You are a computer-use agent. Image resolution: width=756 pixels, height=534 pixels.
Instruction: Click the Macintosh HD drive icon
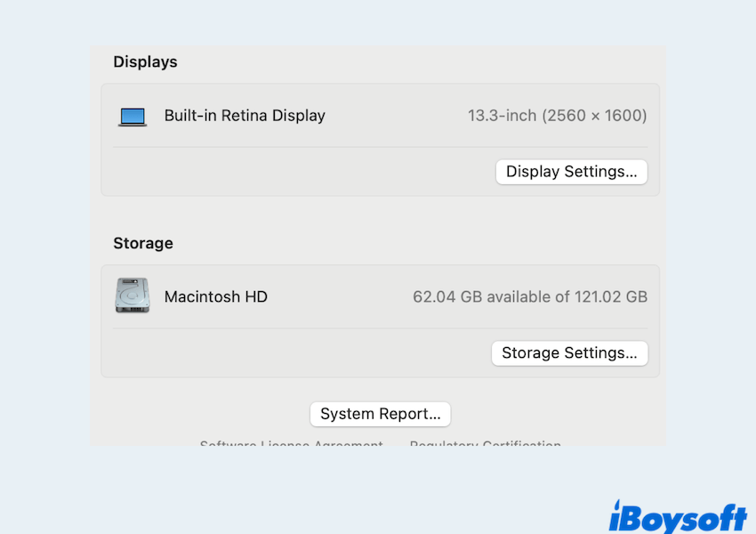click(x=133, y=295)
